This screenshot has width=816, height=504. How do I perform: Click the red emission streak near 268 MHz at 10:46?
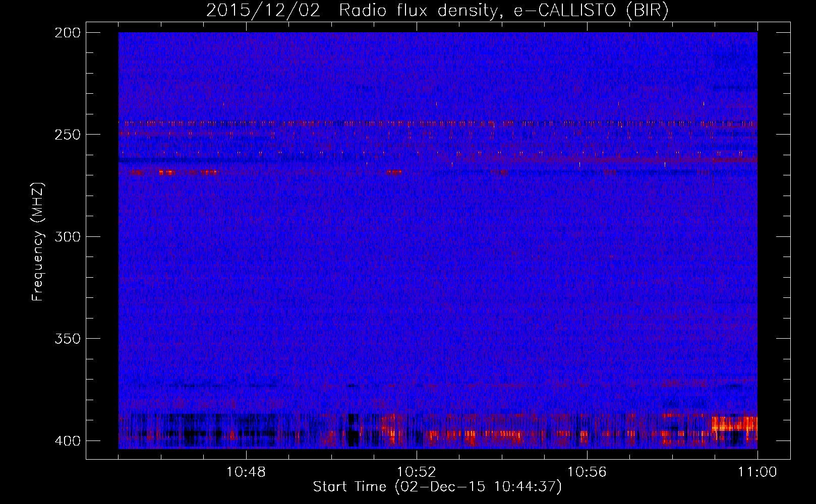coord(166,172)
